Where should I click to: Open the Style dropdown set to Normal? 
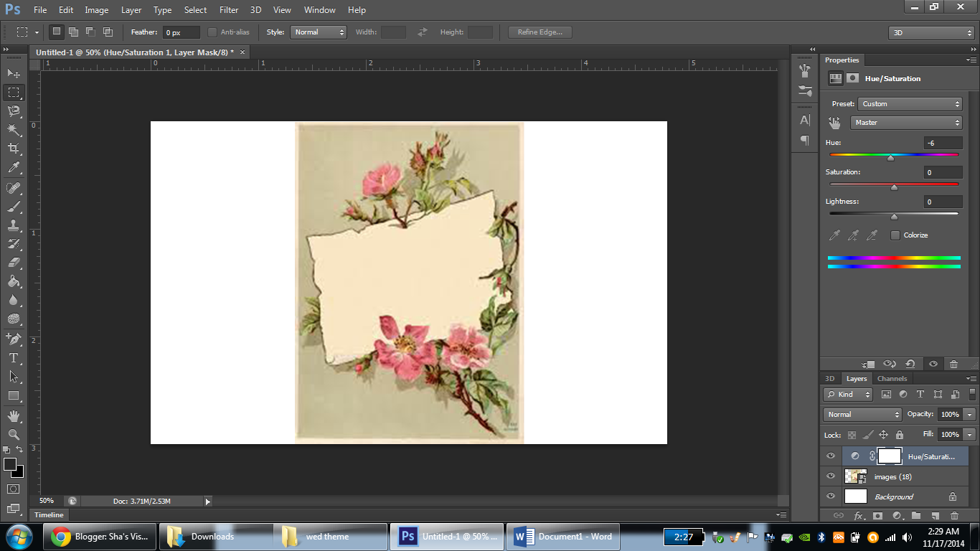(x=319, y=32)
